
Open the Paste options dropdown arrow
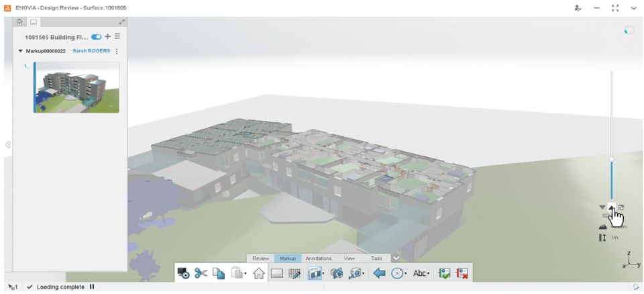[246, 274]
